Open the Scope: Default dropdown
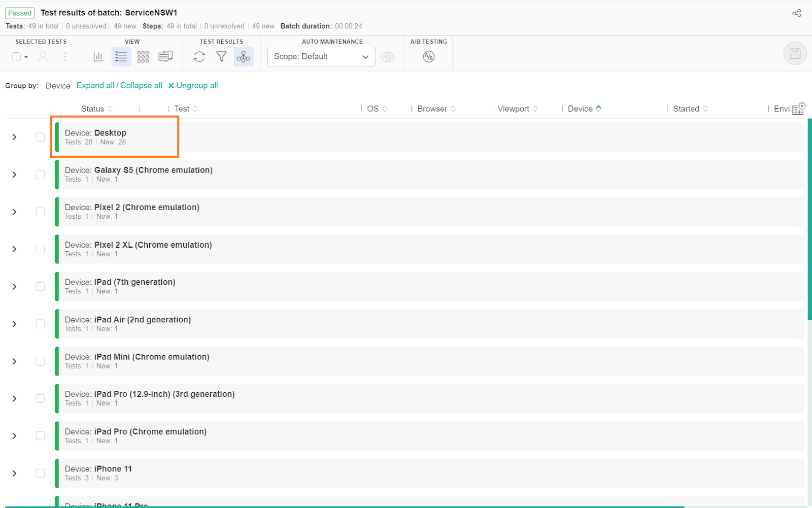812x508 pixels. click(x=321, y=56)
